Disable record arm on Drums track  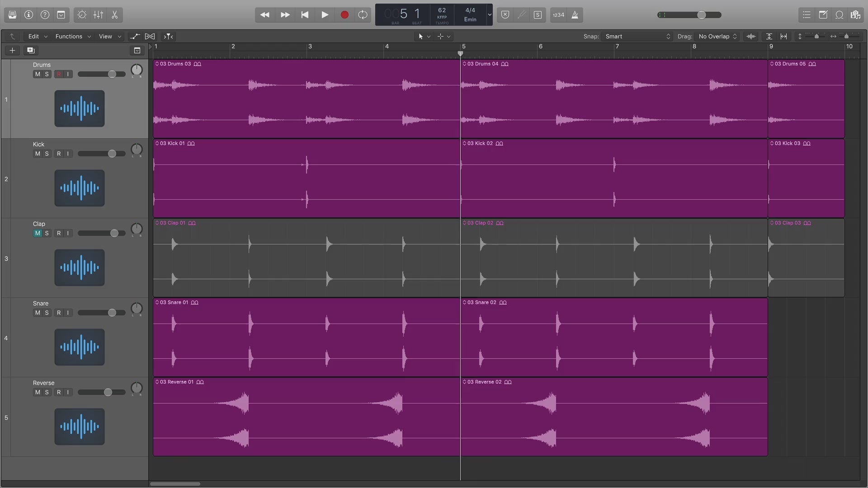point(59,74)
